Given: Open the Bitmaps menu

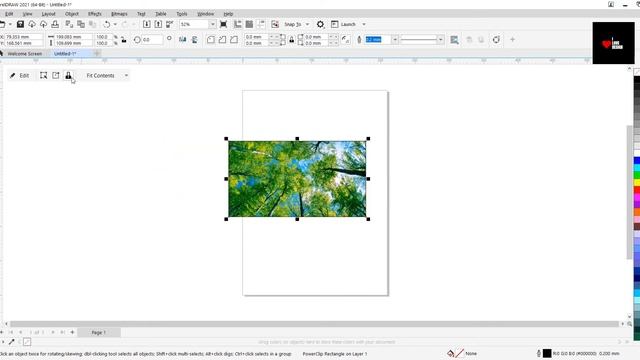Looking at the screenshot, I should tap(119, 14).
